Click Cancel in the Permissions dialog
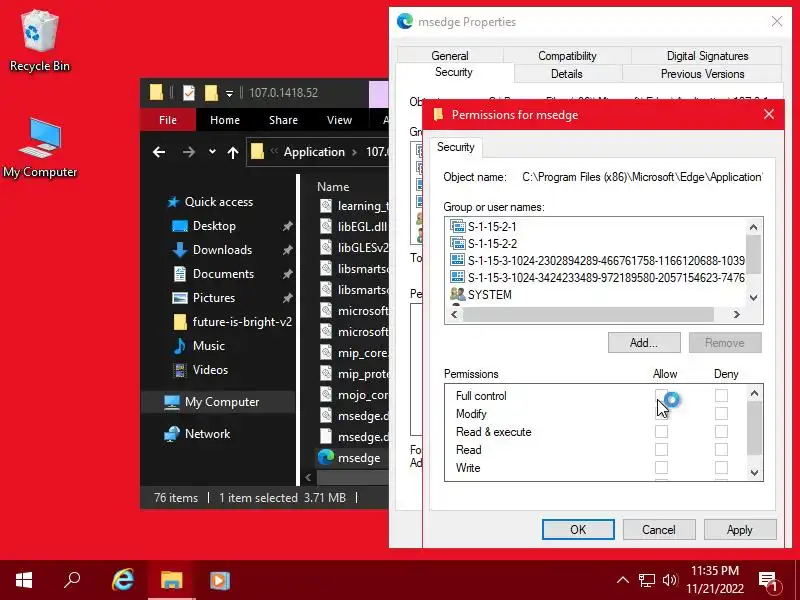The image size is (800, 600). (x=659, y=530)
